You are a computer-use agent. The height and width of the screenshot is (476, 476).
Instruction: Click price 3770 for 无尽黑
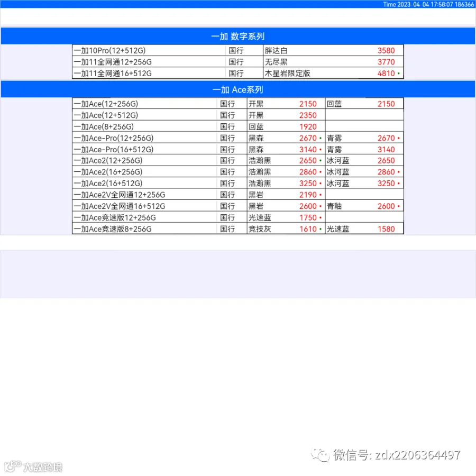point(386,62)
